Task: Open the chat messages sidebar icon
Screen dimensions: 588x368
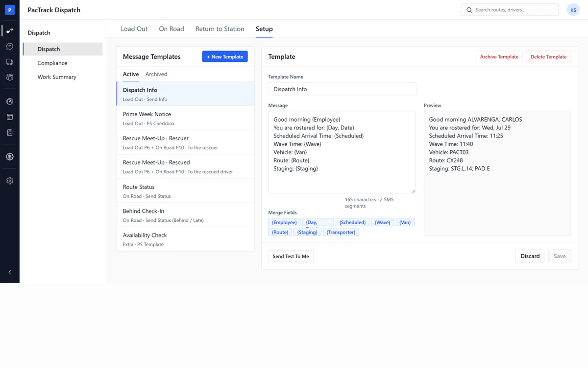Action: point(10,46)
